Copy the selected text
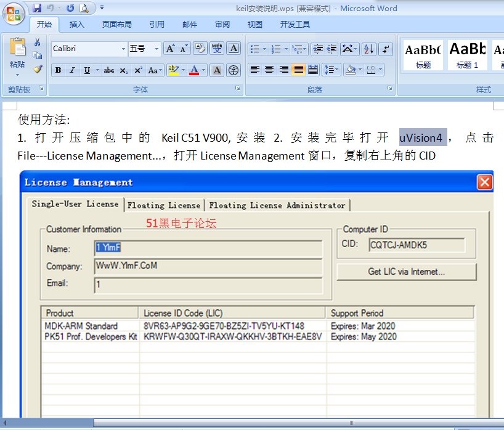The image size is (504, 430). [38, 55]
